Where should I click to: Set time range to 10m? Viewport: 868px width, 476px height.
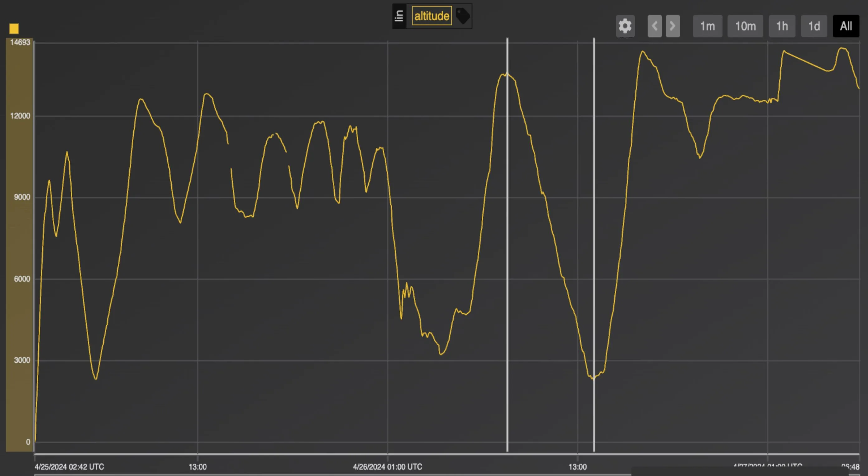(745, 26)
